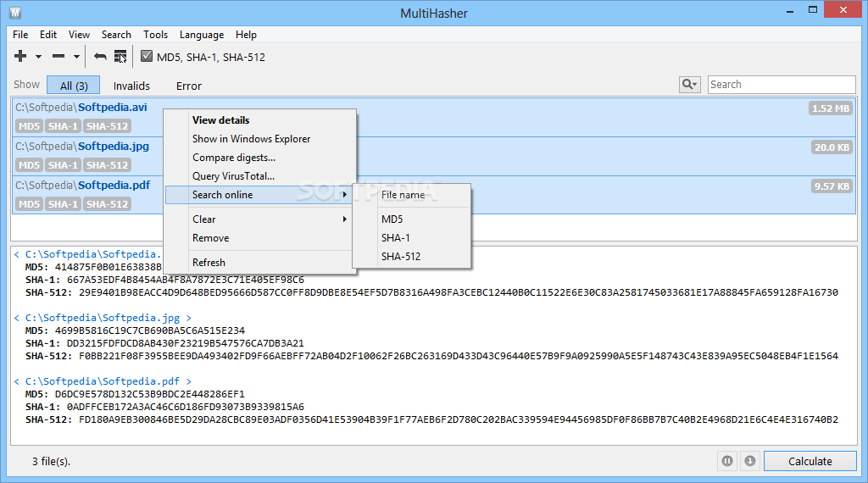Click SHA-1 badge under Softpedia.jpg

pos(63,165)
